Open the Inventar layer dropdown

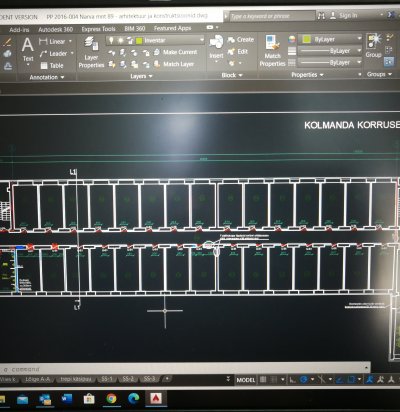point(155,40)
